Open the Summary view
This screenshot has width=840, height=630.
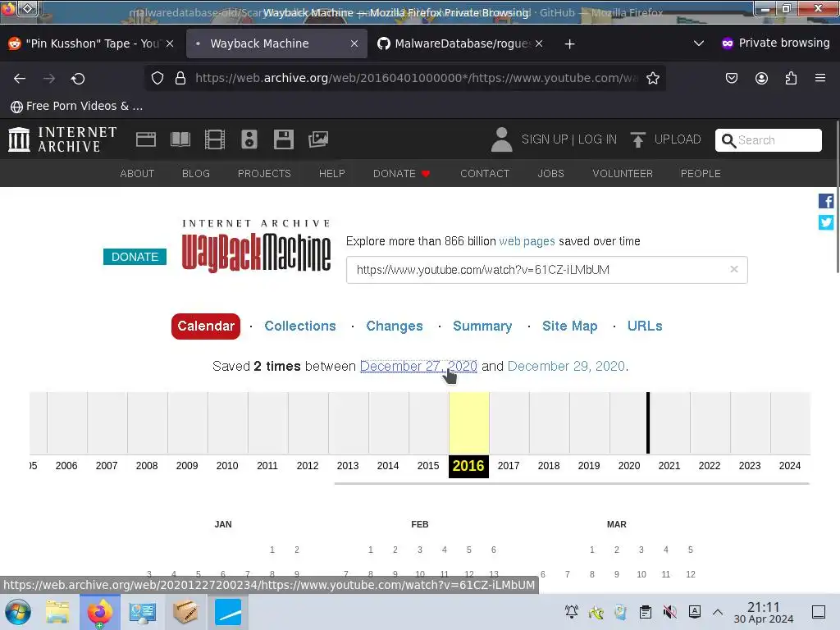point(482,326)
